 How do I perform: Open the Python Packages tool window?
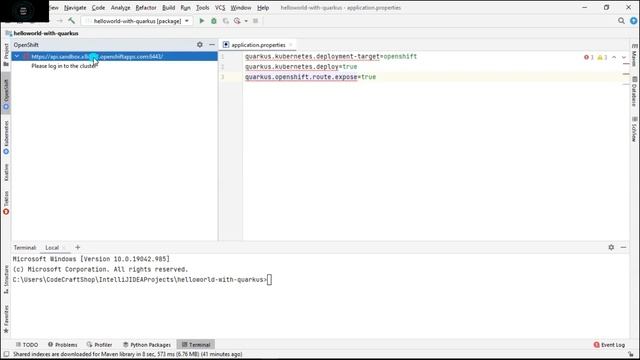pos(147,345)
